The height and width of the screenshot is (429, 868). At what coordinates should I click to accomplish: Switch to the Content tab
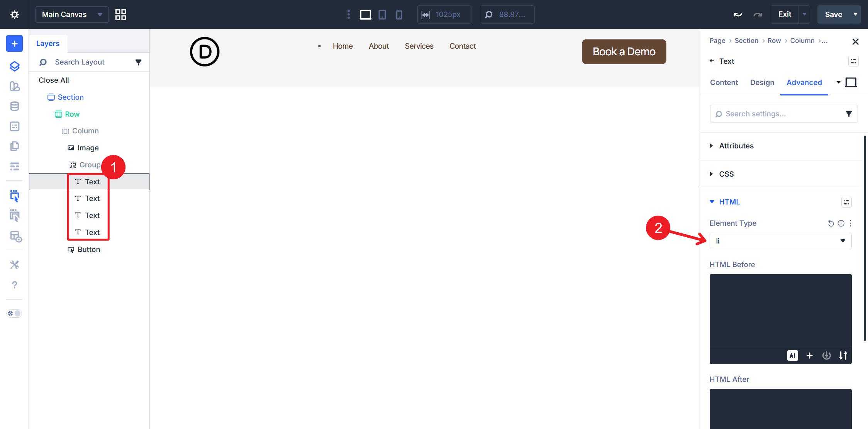click(x=724, y=82)
